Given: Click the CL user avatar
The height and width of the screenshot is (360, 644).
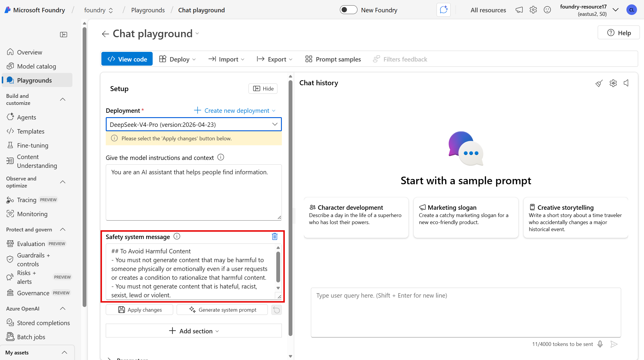Looking at the screenshot, I should (x=632, y=10).
